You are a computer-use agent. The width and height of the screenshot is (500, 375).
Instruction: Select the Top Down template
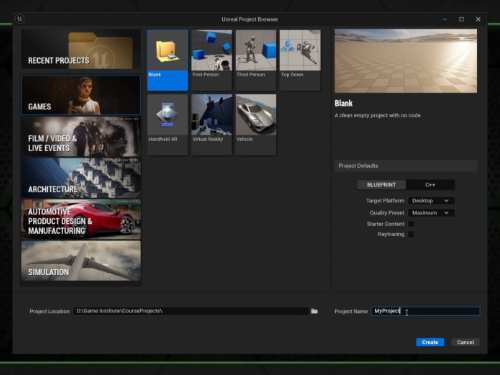(300, 60)
